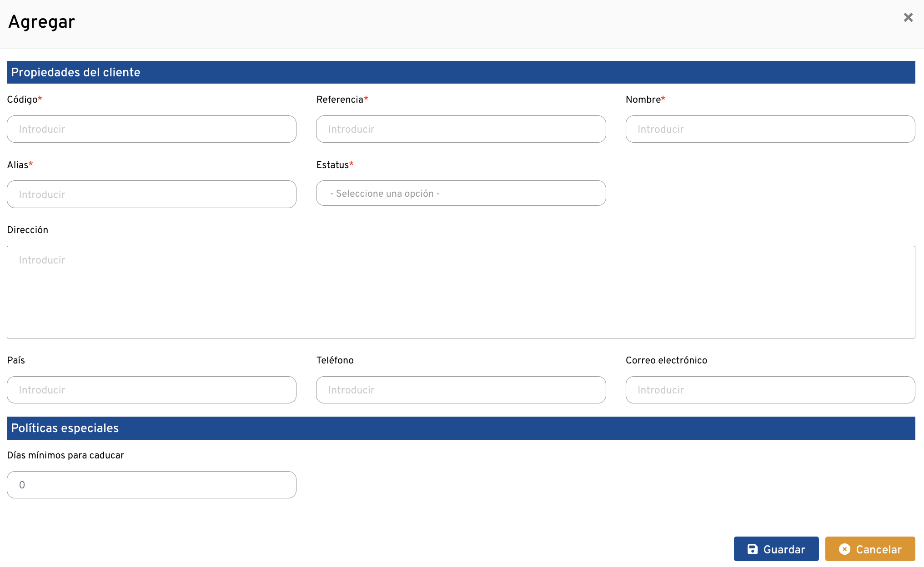Click into the Referencia field

461,129
